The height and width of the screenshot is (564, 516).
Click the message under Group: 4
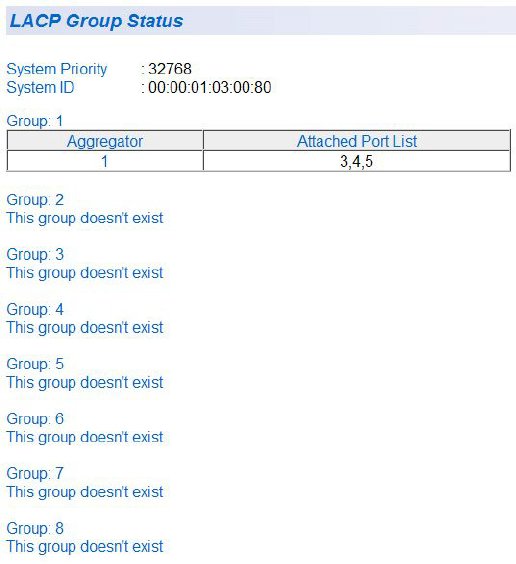click(85, 328)
